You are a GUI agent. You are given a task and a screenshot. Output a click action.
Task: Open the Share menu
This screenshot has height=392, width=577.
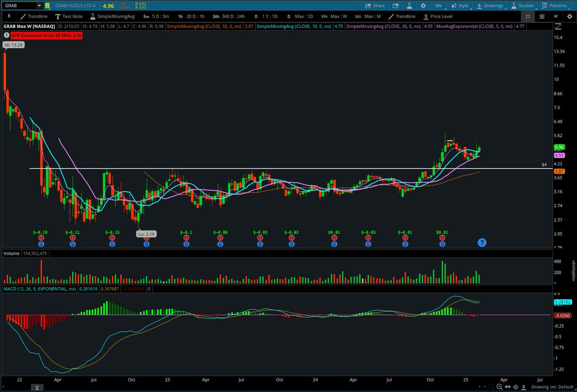[x=375, y=6]
